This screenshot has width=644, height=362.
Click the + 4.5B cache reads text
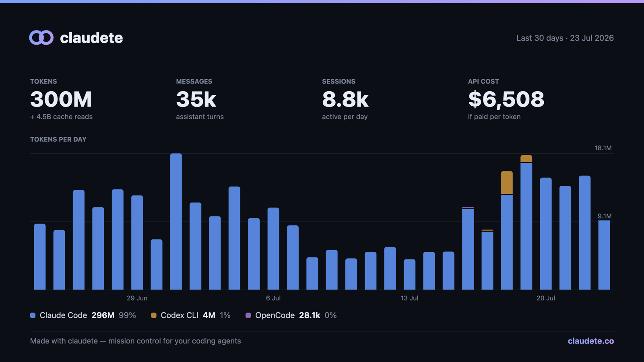click(61, 117)
